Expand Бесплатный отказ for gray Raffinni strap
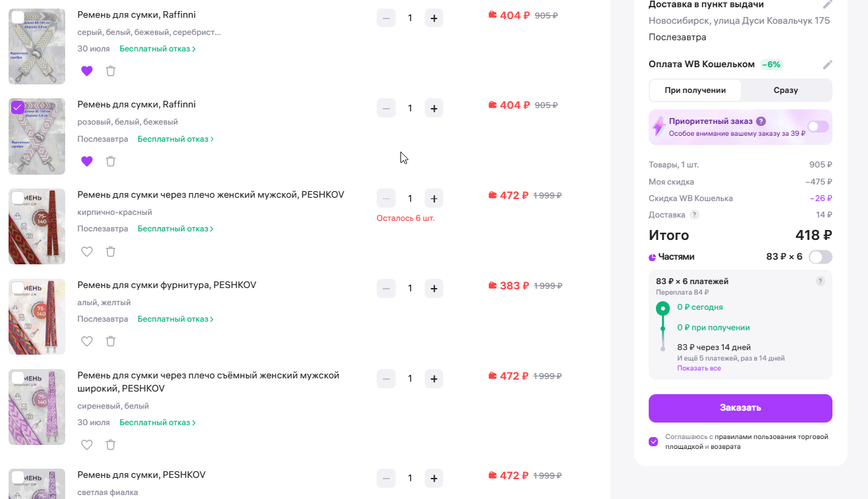 point(158,49)
